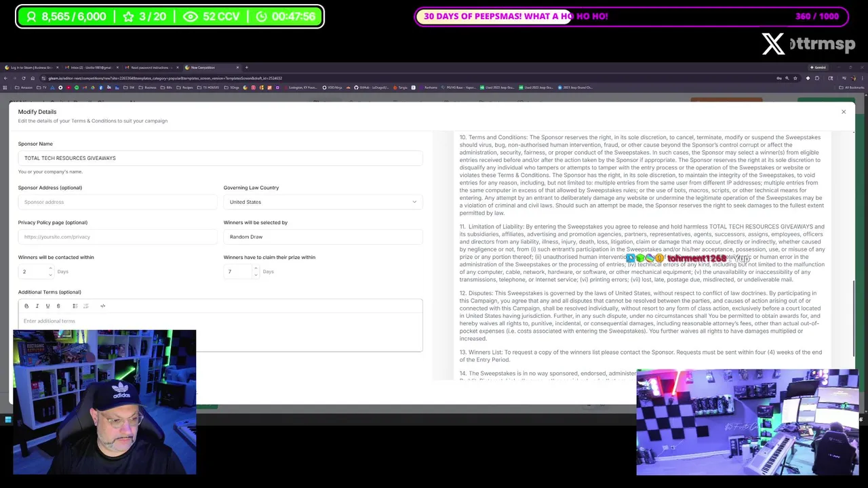The height and width of the screenshot is (488, 868).
Task: Reload the browser page
Action: (24, 78)
